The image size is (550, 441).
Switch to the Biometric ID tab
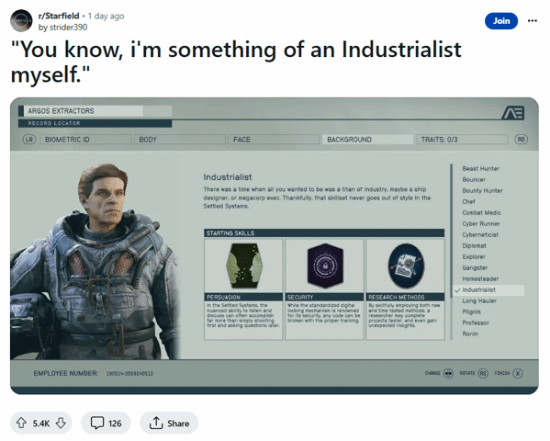click(86, 140)
